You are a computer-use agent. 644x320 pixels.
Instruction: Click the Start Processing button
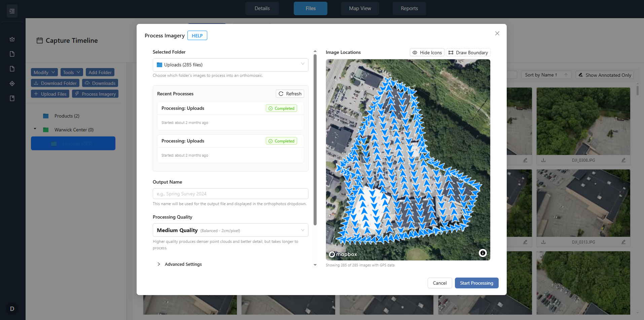click(x=476, y=283)
